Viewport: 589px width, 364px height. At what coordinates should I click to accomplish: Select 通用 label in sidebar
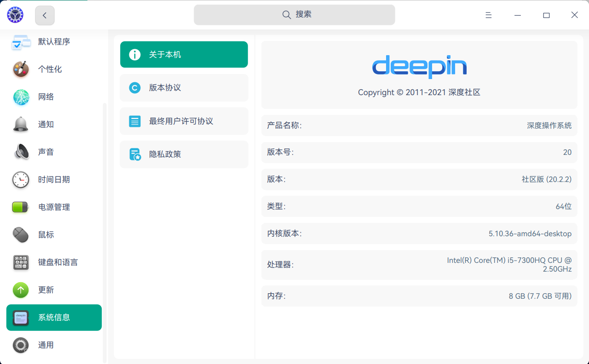tap(46, 345)
